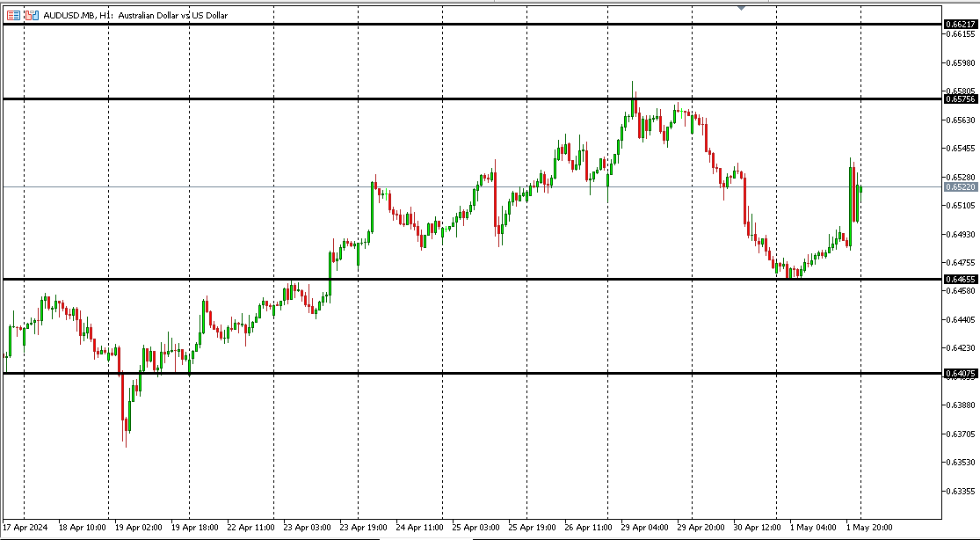The height and width of the screenshot is (540, 980).
Task: Select price scale value 0.64405
Action: pyautogui.click(x=962, y=320)
